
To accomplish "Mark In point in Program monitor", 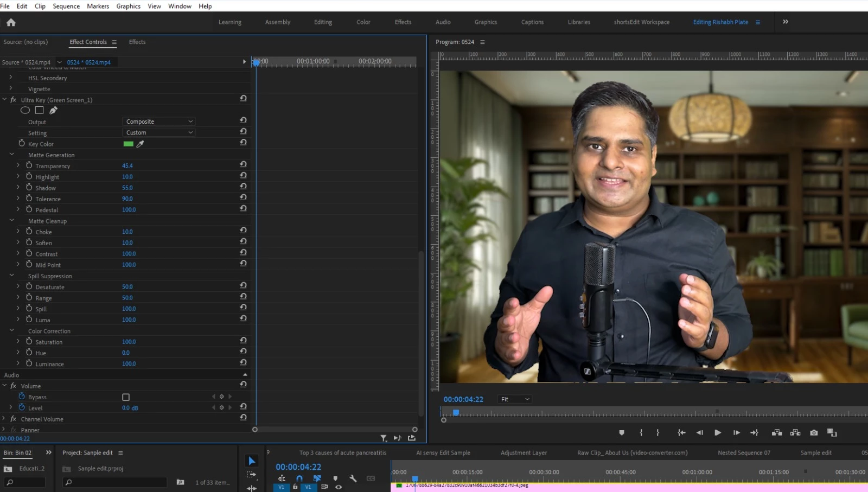I will pyautogui.click(x=641, y=433).
